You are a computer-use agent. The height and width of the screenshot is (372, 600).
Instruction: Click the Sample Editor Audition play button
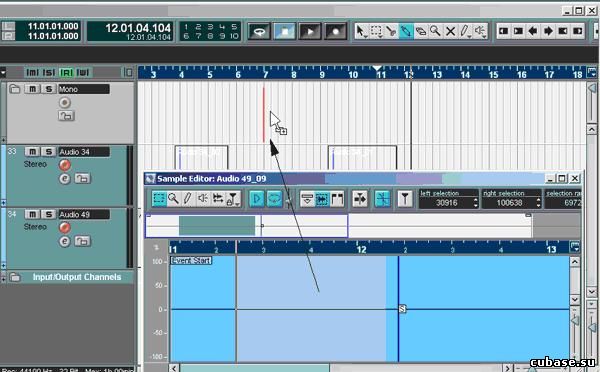pos(256,199)
